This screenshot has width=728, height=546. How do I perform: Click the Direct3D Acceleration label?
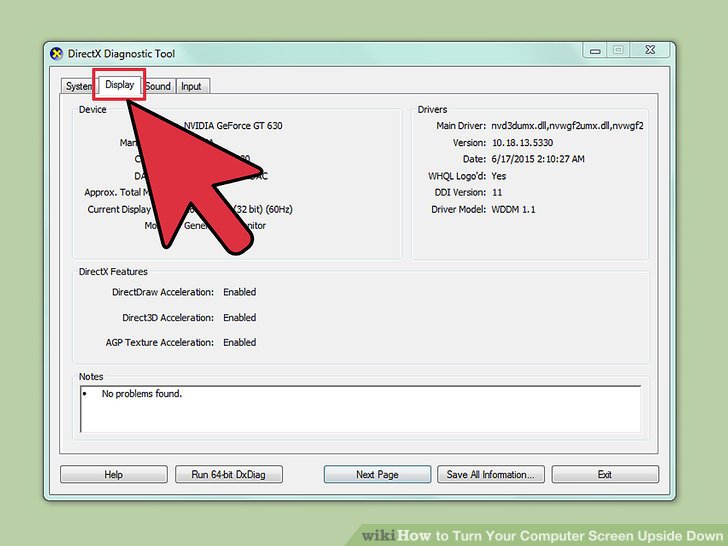[x=168, y=318]
